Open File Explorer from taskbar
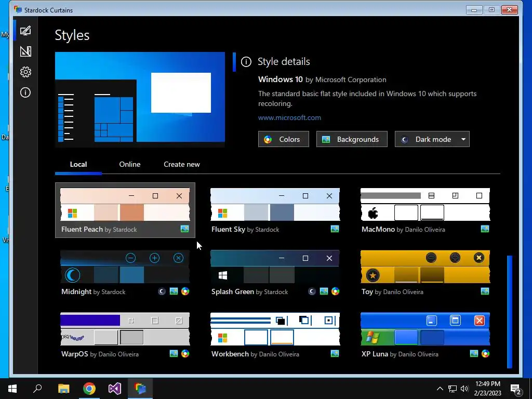Screen dimensions: 532x399 coord(63,389)
